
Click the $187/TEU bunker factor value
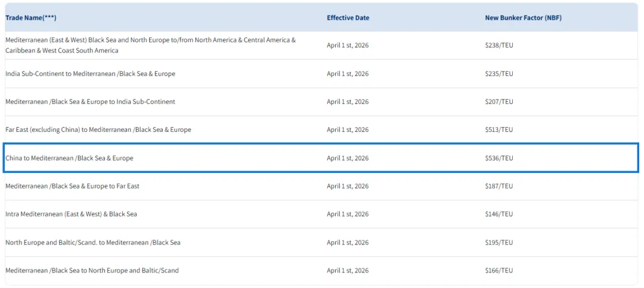coord(499,186)
